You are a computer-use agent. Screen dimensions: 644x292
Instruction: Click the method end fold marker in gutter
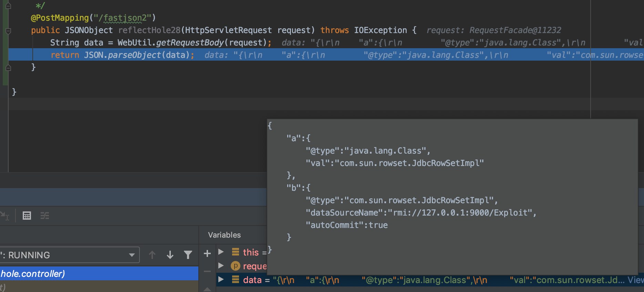(8, 67)
